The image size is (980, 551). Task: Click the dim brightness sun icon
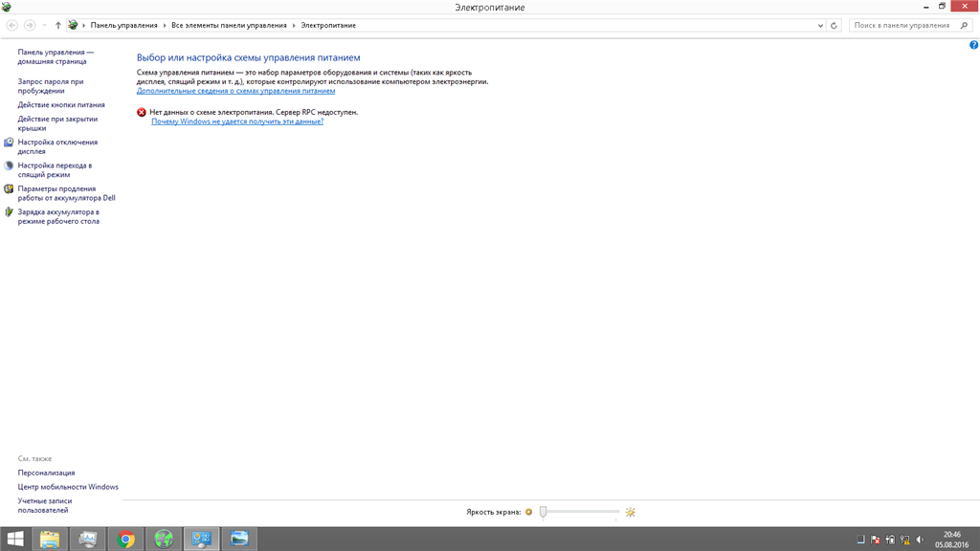click(528, 513)
